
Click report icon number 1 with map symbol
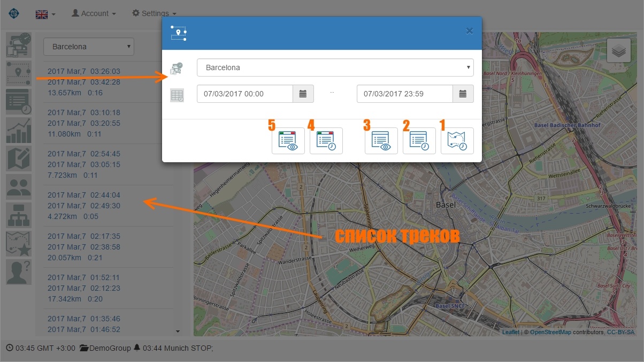point(457,140)
